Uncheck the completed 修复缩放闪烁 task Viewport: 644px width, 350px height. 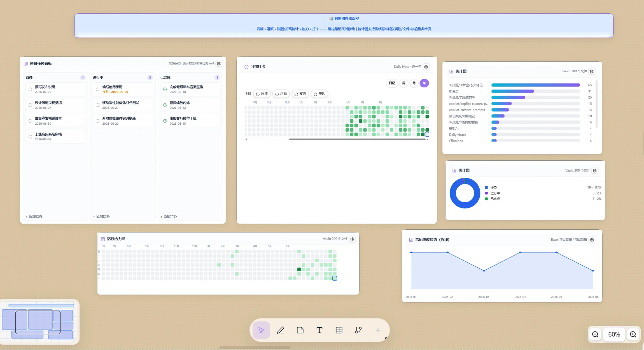[165, 105]
